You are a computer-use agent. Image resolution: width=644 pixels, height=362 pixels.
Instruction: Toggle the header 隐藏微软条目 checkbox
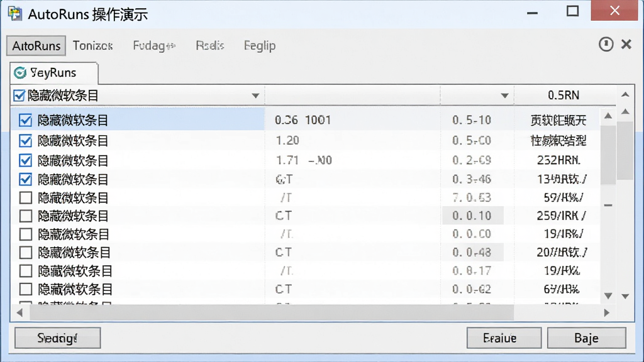pos(19,96)
